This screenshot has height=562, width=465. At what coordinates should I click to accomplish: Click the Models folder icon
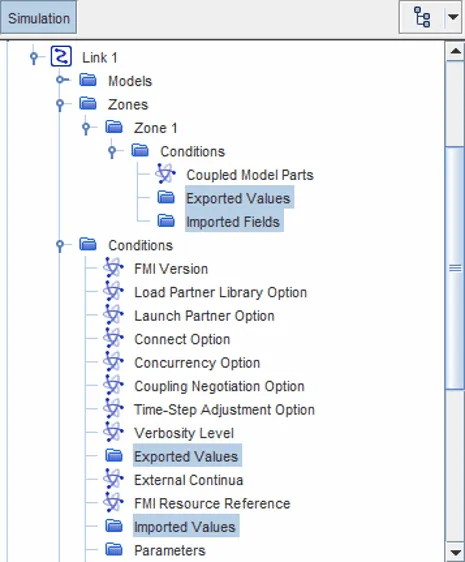(x=88, y=80)
